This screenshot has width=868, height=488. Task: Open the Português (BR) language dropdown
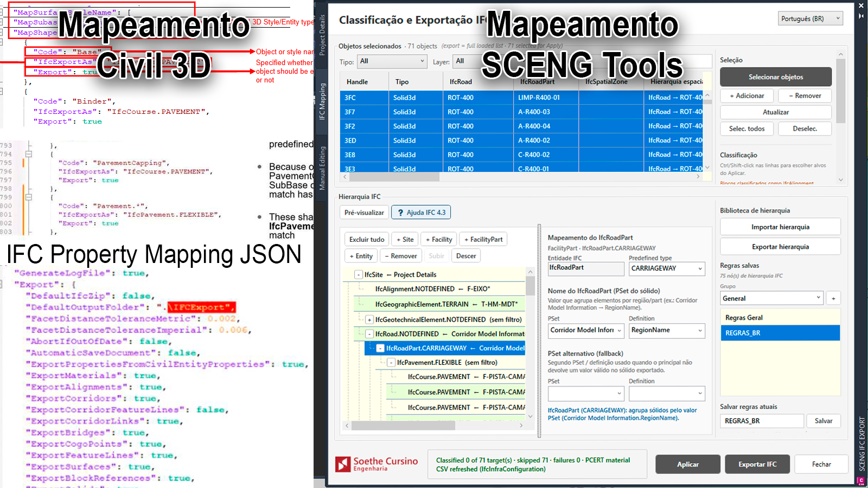pos(810,18)
